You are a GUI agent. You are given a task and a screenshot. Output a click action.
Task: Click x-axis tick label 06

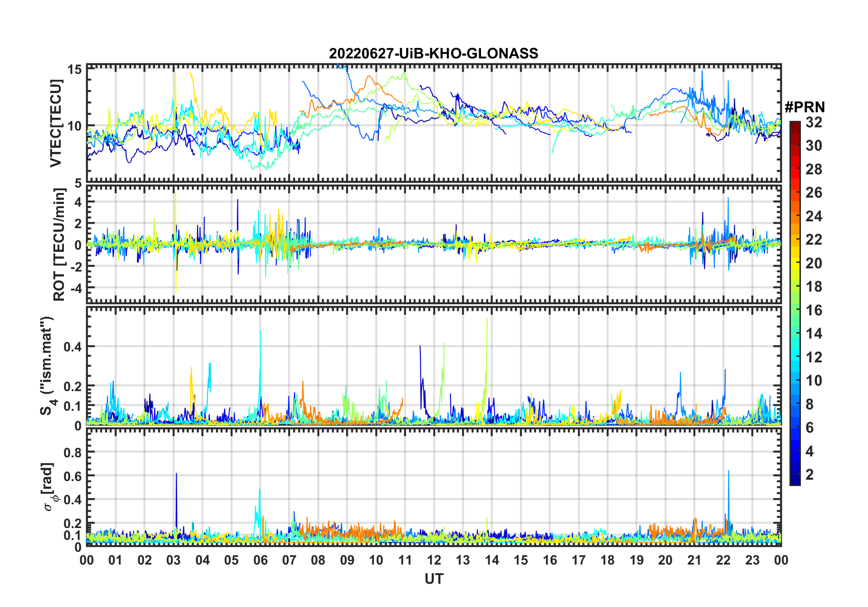pyautogui.click(x=260, y=560)
